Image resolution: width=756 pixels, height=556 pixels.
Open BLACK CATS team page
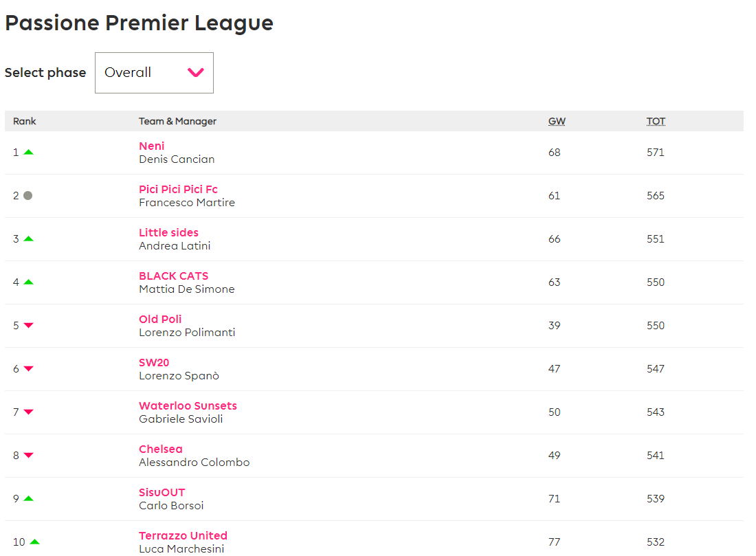pyautogui.click(x=173, y=276)
